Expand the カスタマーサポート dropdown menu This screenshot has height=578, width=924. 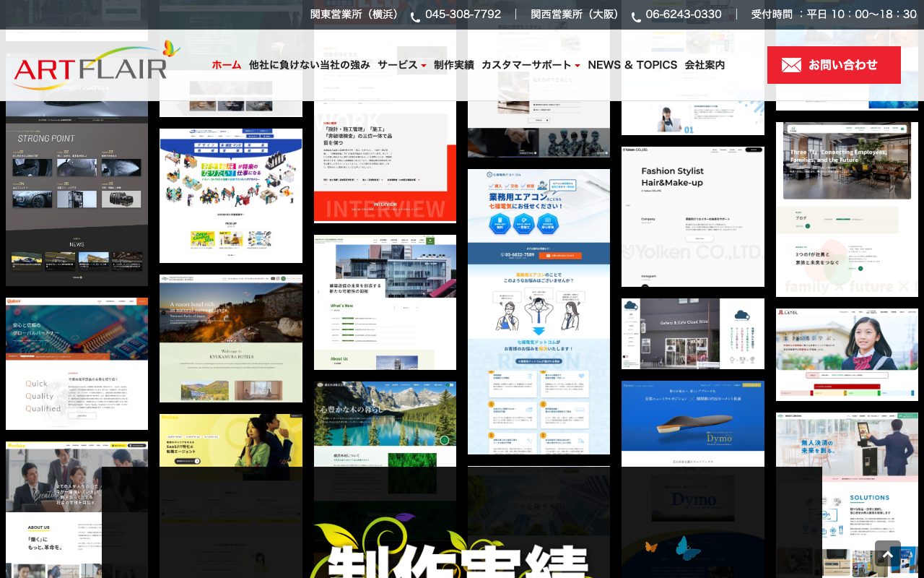click(531, 65)
